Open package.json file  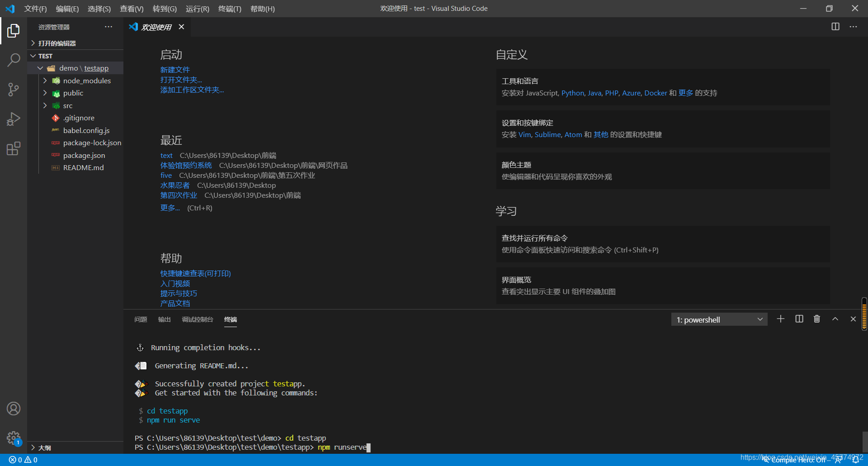pyautogui.click(x=84, y=155)
